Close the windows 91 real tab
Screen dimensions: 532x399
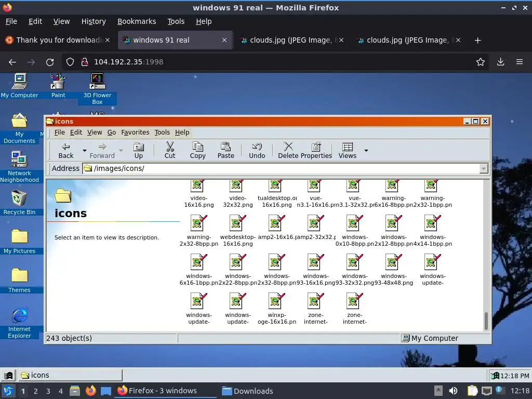pos(224,40)
